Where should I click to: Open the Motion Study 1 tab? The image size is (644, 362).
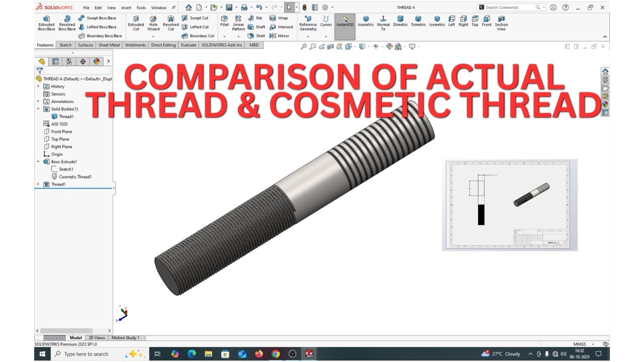pos(126,338)
